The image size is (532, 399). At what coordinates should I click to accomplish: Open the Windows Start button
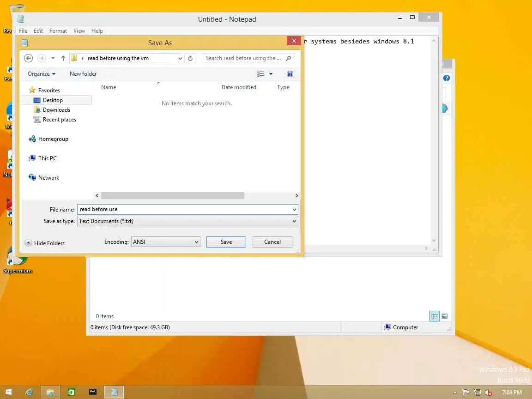click(x=9, y=392)
